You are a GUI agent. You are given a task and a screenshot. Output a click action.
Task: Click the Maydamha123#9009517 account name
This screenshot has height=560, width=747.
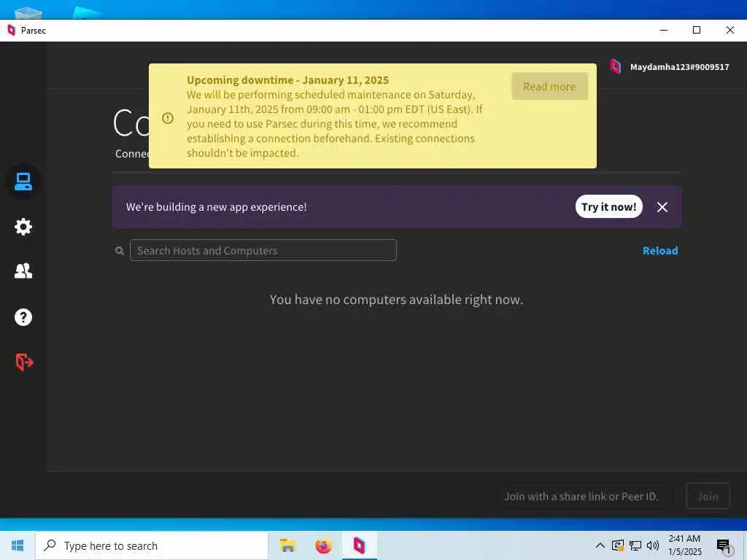(x=679, y=67)
